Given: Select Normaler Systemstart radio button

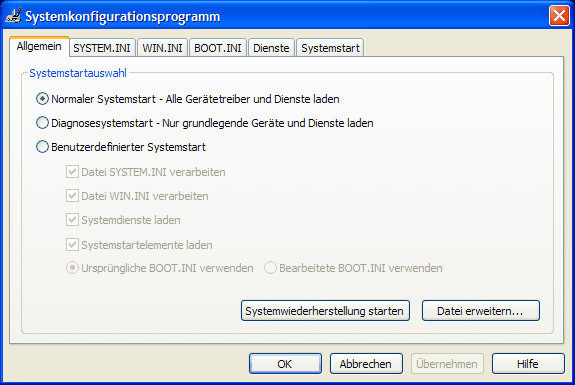Looking at the screenshot, I should [x=42, y=99].
